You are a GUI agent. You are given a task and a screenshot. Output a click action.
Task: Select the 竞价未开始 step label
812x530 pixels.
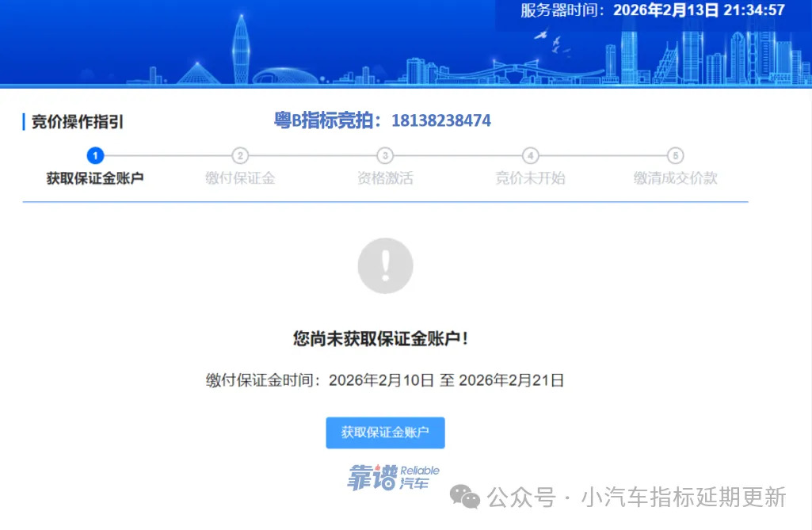tap(531, 178)
